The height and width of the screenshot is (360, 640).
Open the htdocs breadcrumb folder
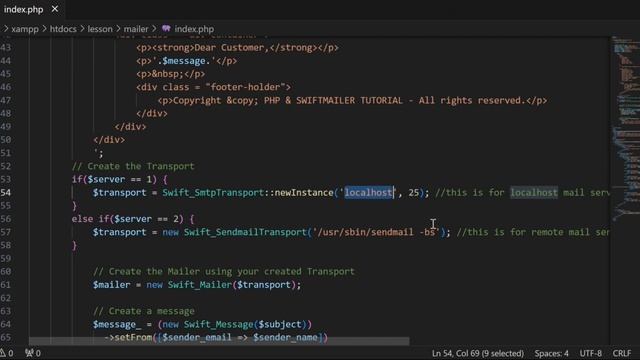63,29
